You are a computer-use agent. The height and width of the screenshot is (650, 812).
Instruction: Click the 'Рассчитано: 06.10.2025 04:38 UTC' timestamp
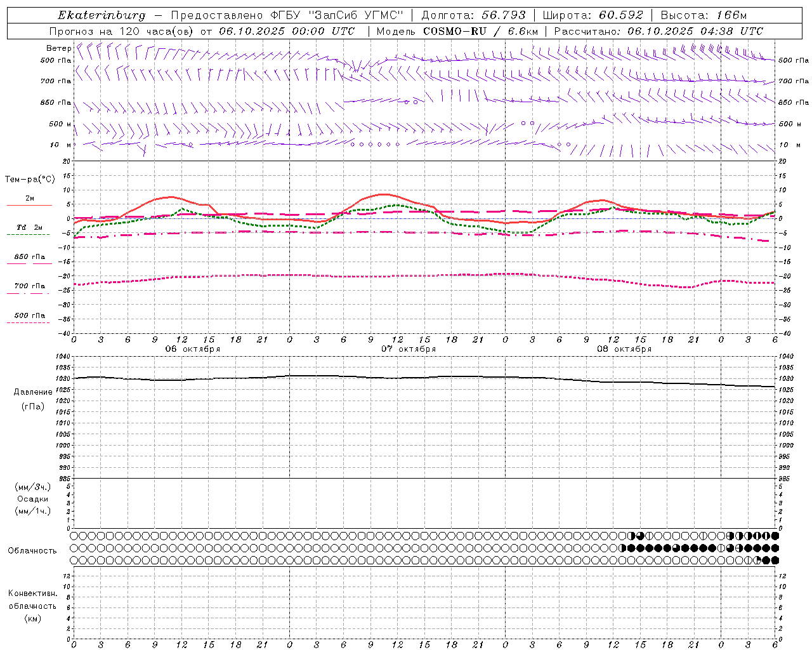tap(658, 31)
